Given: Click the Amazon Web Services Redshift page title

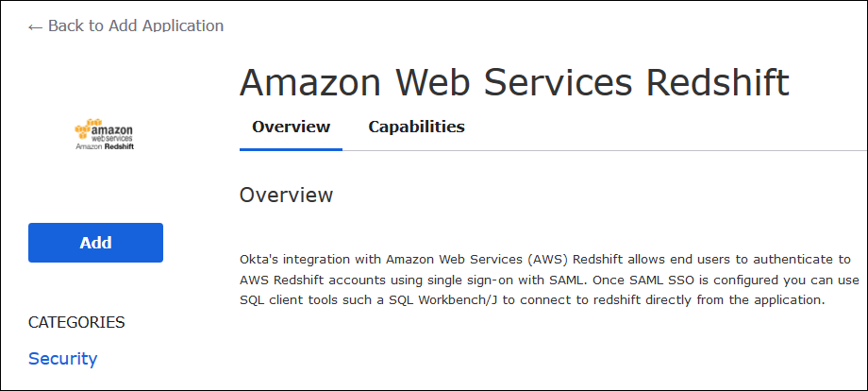Looking at the screenshot, I should 514,83.
